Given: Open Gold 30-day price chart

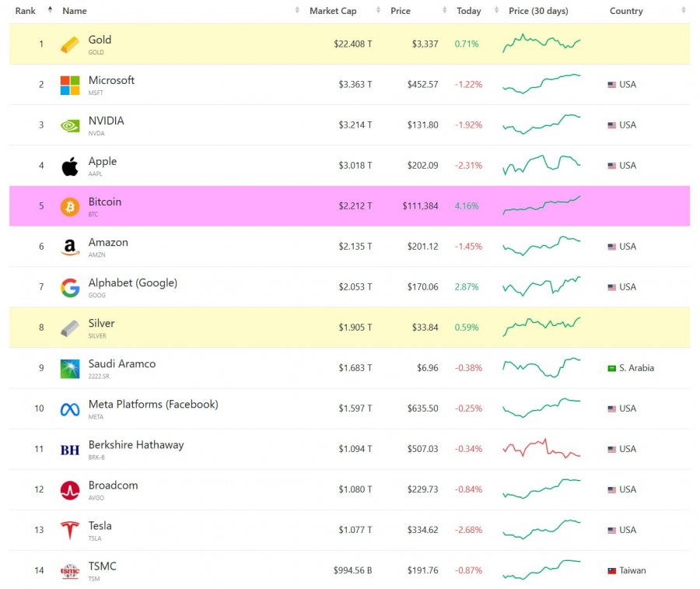Looking at the screenshot, I should [541, 44].
